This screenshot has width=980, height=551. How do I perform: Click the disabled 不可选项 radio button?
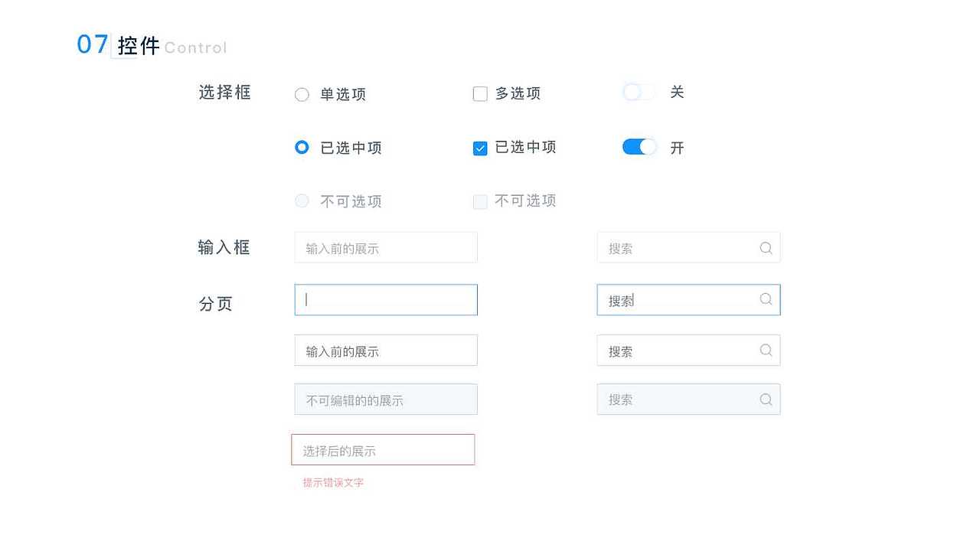pos(302,201)
